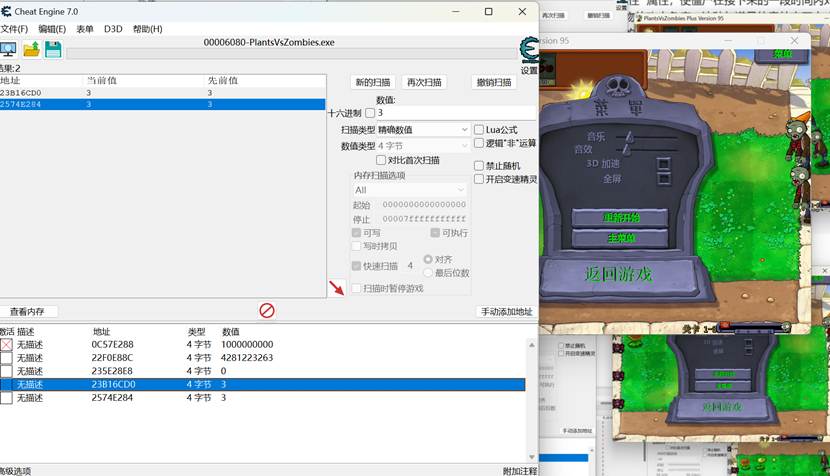Unfreeze the 0C57E288 entry active checkbox

click(6, 345)
